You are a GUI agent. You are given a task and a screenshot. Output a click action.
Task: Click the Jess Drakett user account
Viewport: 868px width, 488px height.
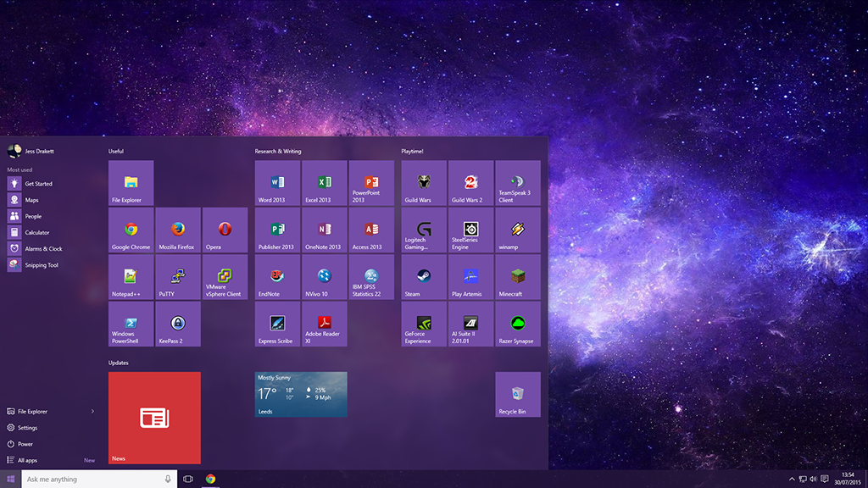click(x=31, y=151)
